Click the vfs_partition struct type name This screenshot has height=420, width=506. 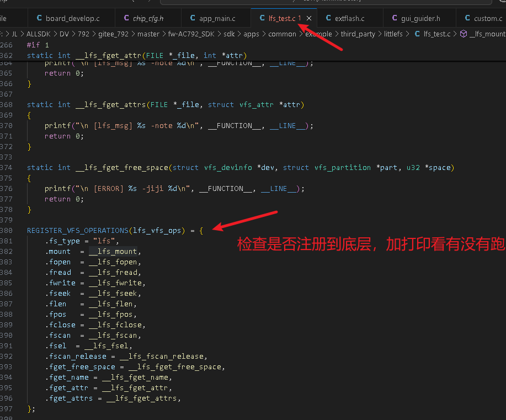click(343, 168)
